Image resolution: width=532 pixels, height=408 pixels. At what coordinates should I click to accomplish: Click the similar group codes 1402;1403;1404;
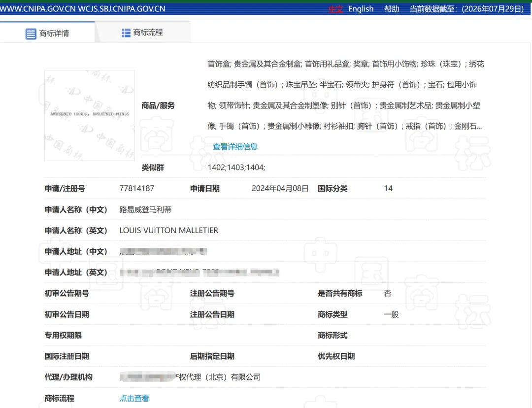click(x=236, y=168)
